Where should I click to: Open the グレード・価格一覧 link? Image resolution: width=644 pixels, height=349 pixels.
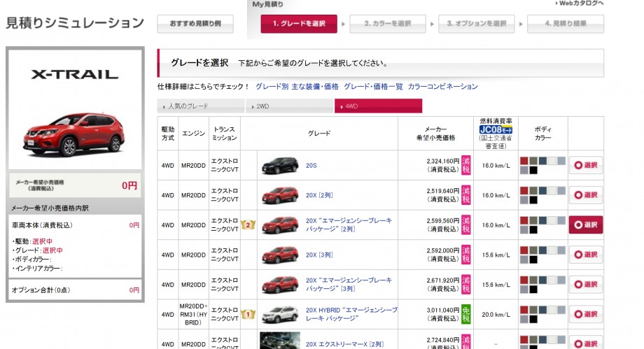pos(373,87)
